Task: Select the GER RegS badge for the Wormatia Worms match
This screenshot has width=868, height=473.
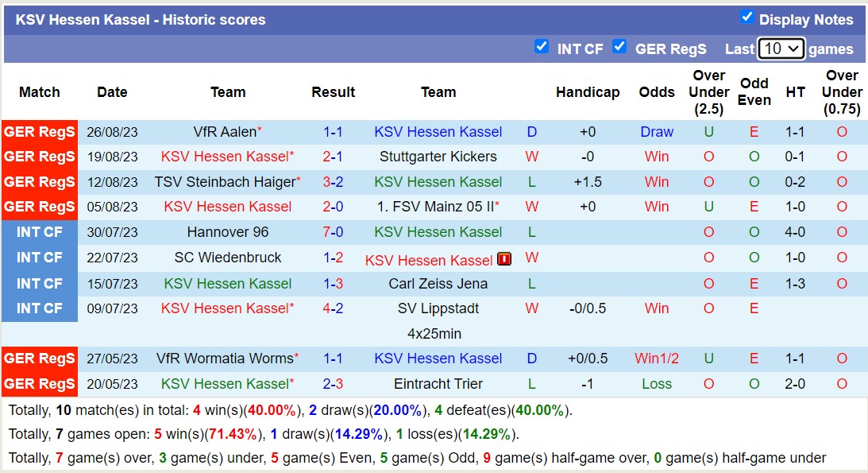Action: (x=39, y=359)
